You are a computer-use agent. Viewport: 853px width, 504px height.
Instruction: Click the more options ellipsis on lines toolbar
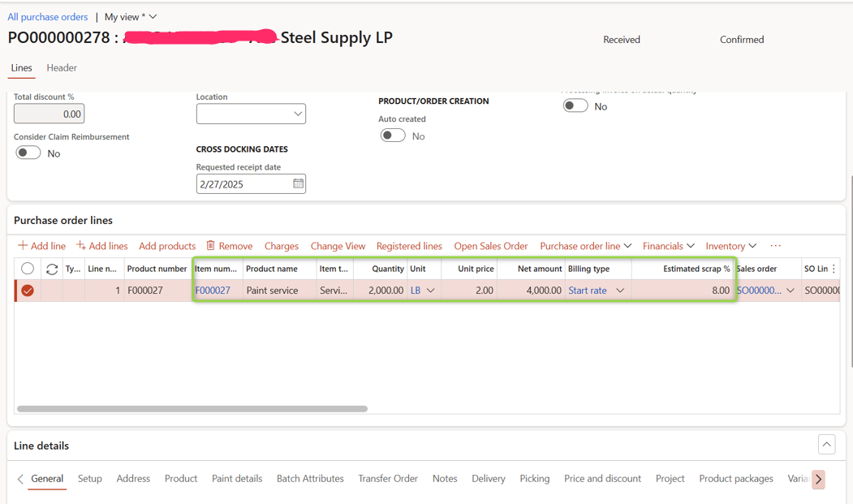tap(775, 246)
